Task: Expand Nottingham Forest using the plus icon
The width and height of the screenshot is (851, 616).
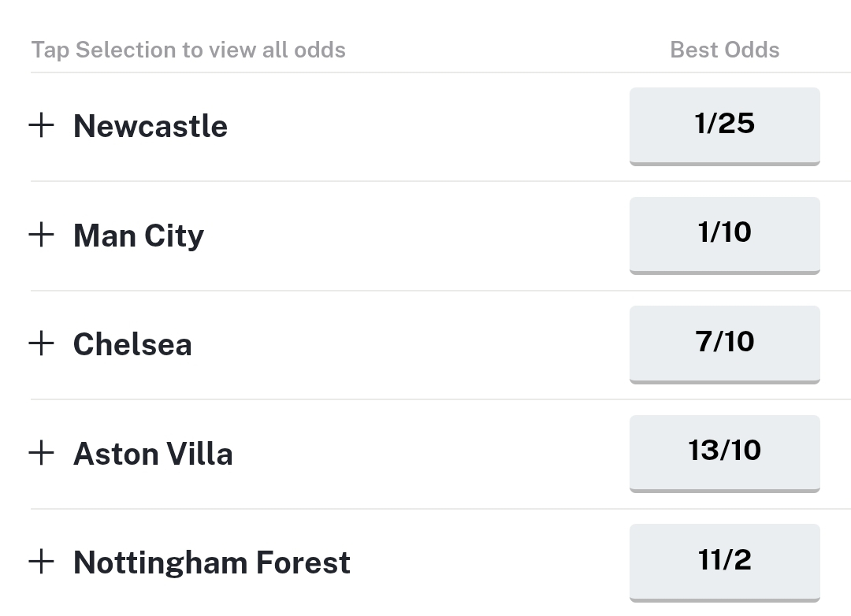Action: point(41,562)
